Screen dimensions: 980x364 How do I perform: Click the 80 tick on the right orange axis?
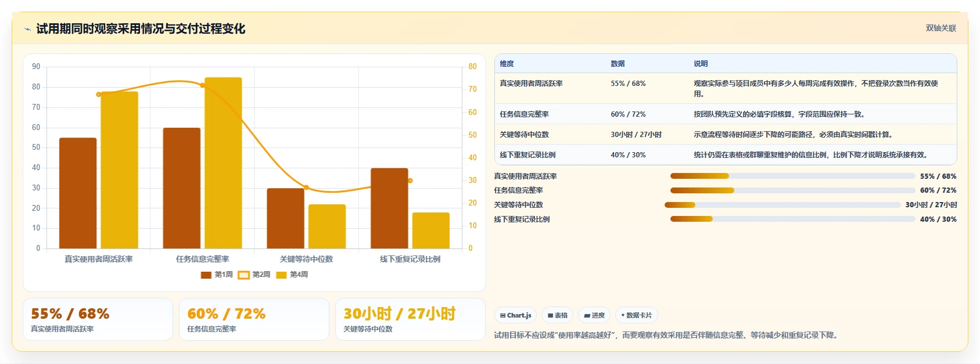[x=473, y=67]
